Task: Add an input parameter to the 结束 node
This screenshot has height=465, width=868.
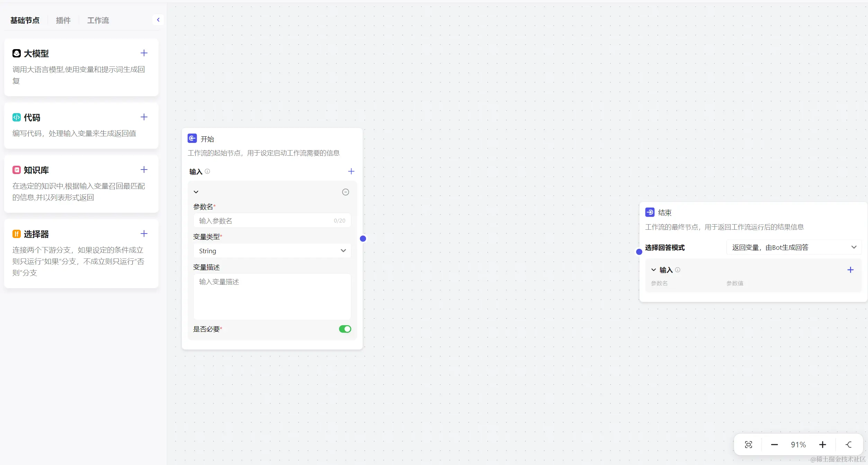Action: [850, 270]
